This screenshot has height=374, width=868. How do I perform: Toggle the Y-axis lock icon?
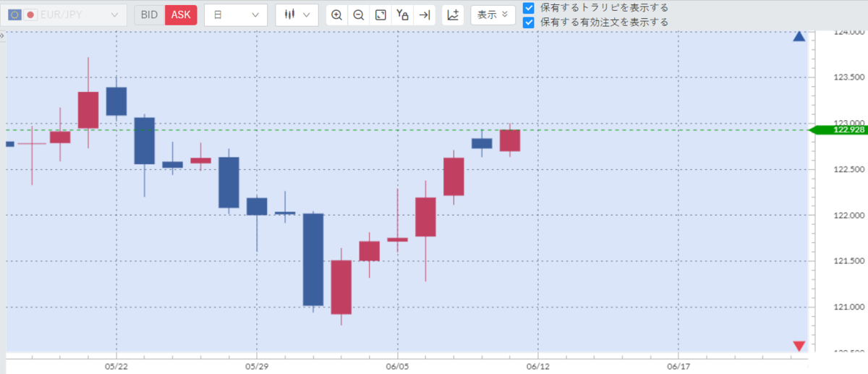coord(403,14)
